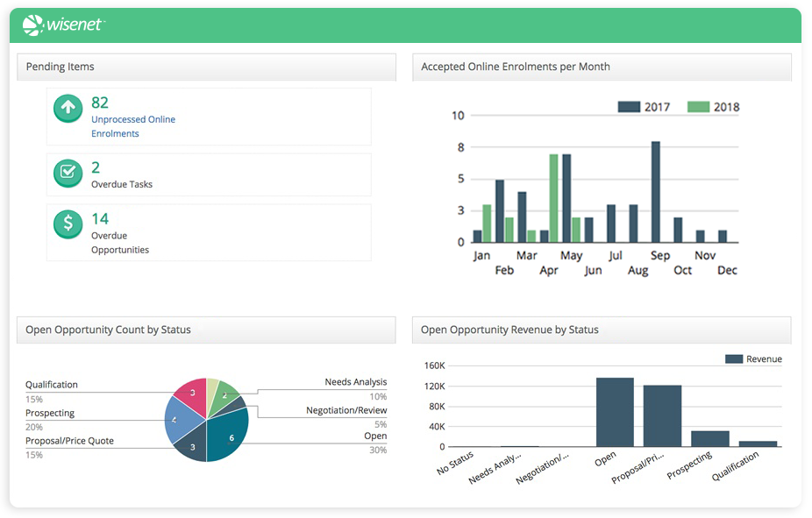Viewport: 812px width, 518px height.
Task: Click the September 2017 enrolment bar
Action: (655, 192)
